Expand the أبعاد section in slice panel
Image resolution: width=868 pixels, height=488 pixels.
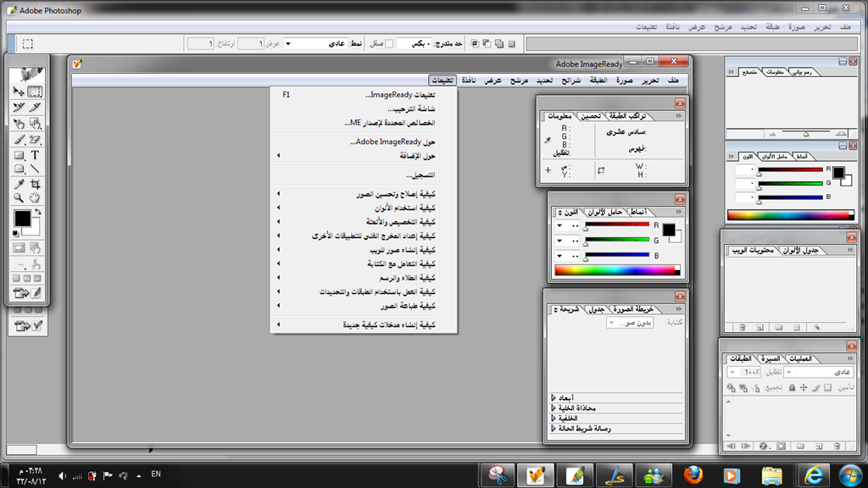[553, 398]
